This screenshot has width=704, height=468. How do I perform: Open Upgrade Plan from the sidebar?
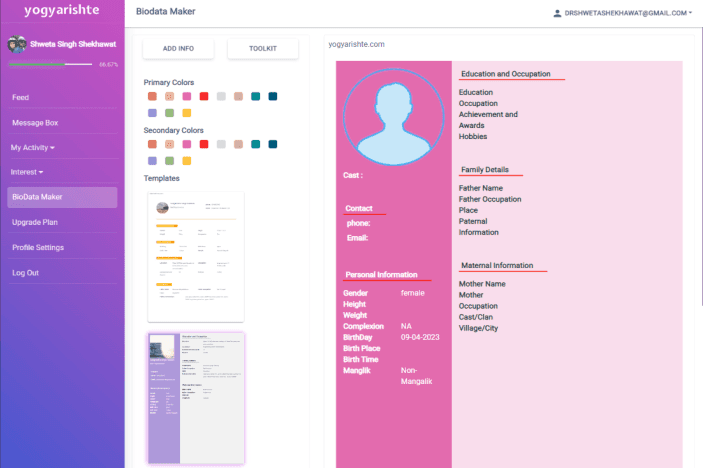point(35,222)
